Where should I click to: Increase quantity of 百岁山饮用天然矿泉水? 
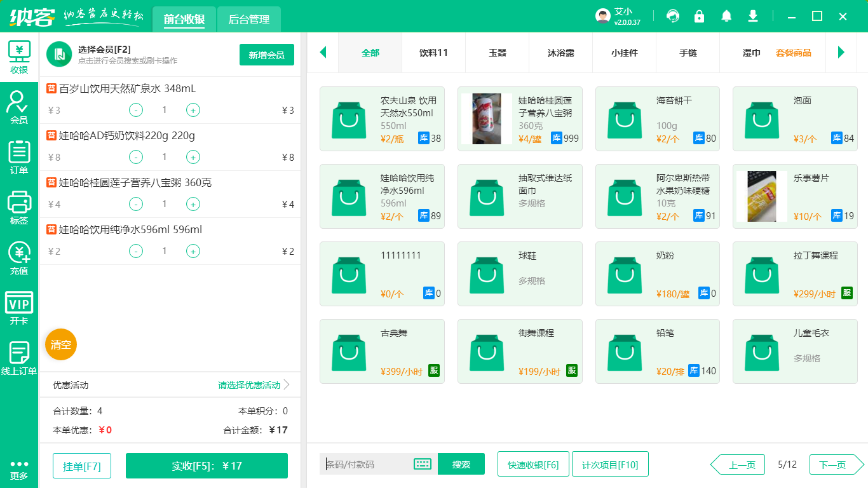click(x=193, y=110)
